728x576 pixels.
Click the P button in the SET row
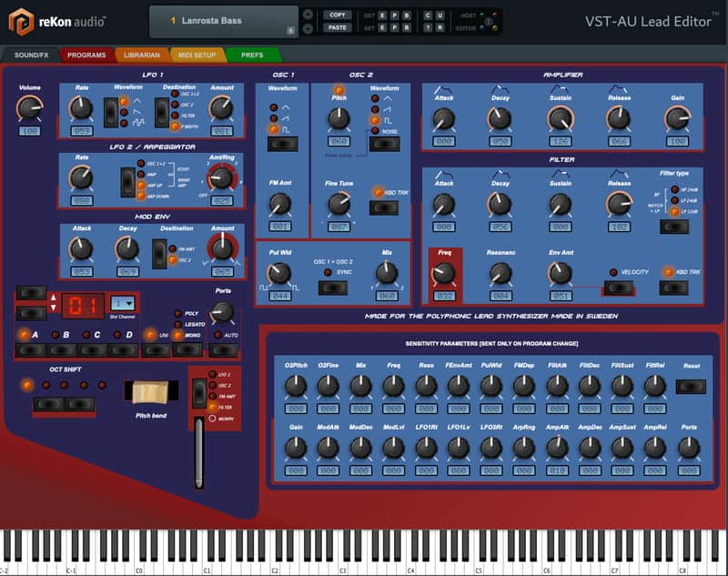point(394,28)
